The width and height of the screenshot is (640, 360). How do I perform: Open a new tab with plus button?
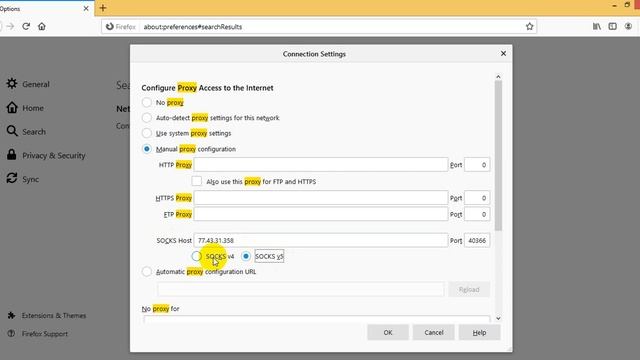(103, 8)
